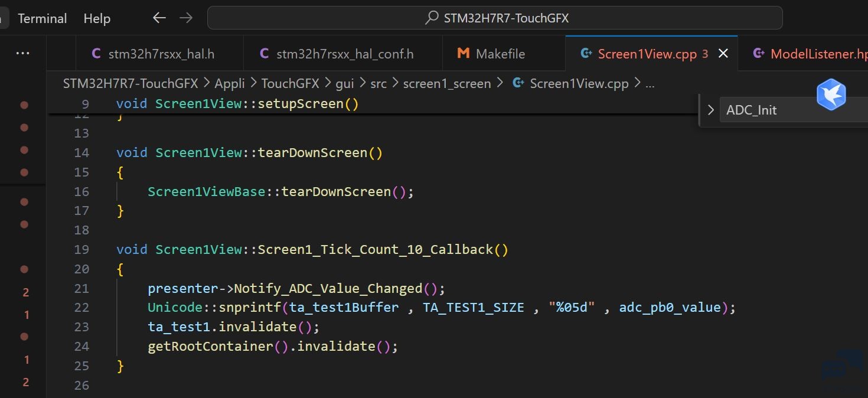Click the magnifier icon in command center
The width and height of the screenshot is (868, 398).
coord(432,18)
